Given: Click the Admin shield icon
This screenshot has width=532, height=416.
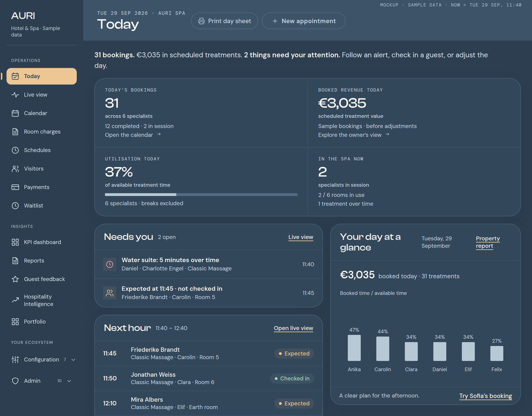Looking at the screenshot, I should pos(15,381).
